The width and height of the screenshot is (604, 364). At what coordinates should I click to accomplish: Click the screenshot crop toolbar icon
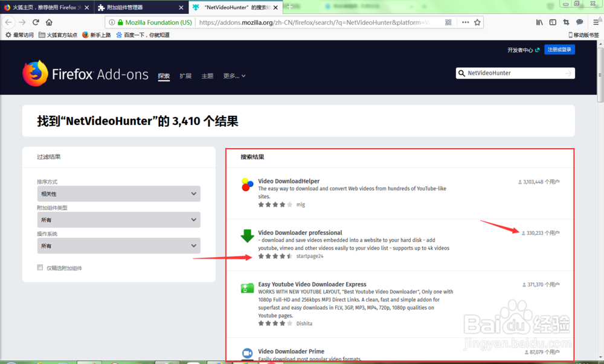coord(566,22)
